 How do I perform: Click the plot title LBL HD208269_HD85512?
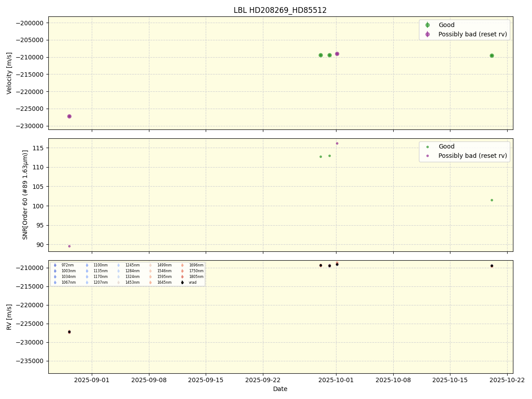coord(280,10)
